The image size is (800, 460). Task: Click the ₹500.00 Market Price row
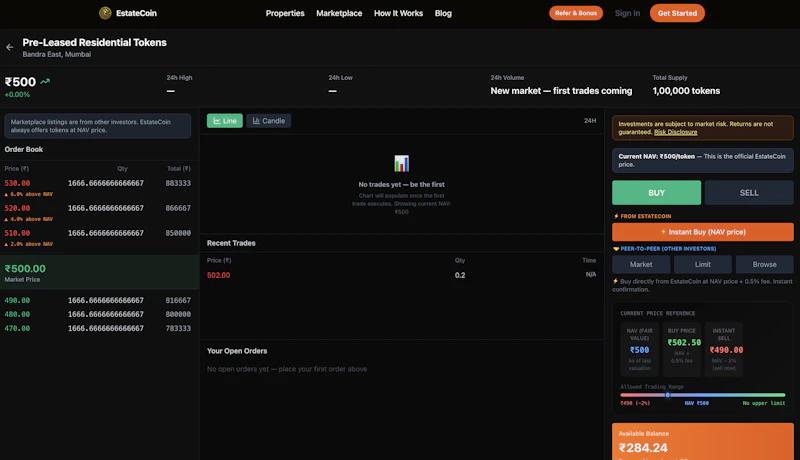99,273
